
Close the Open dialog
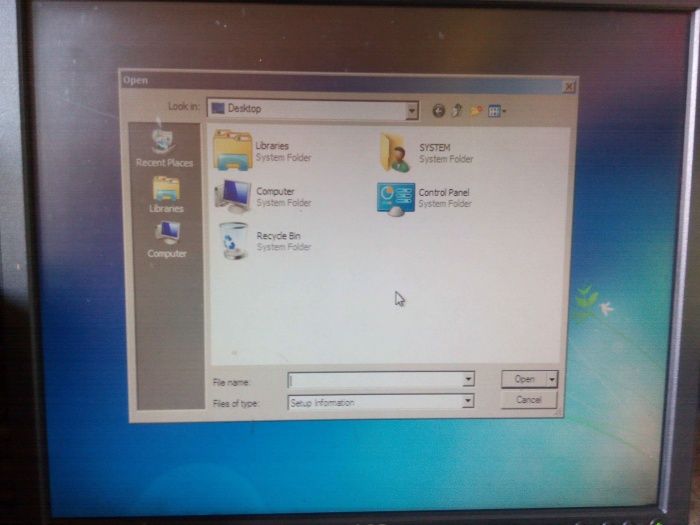569,86
